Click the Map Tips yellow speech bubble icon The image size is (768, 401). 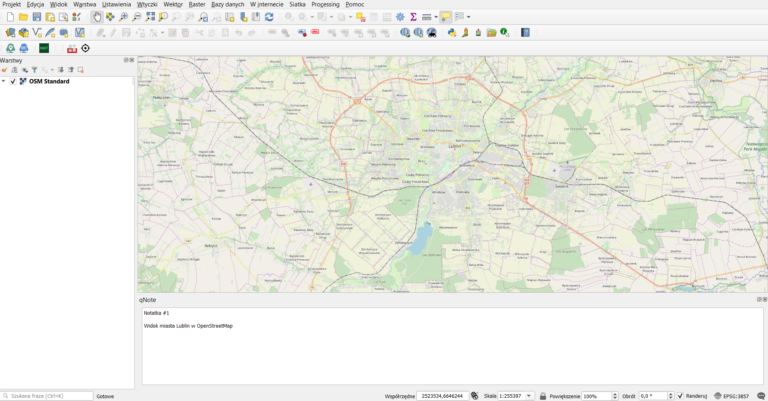[x=446, y=17]
